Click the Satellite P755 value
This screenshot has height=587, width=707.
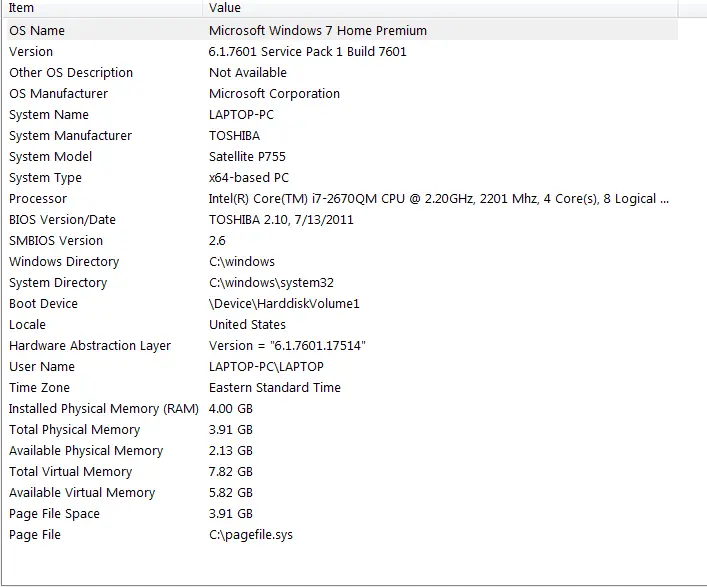(x=247, y=156)
